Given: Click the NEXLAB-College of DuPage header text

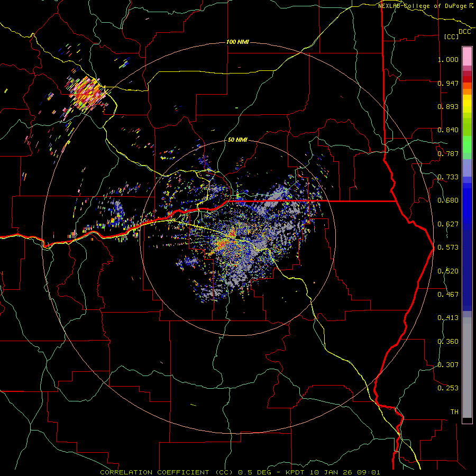Looking at the screenshot, I should click(426, 6).
